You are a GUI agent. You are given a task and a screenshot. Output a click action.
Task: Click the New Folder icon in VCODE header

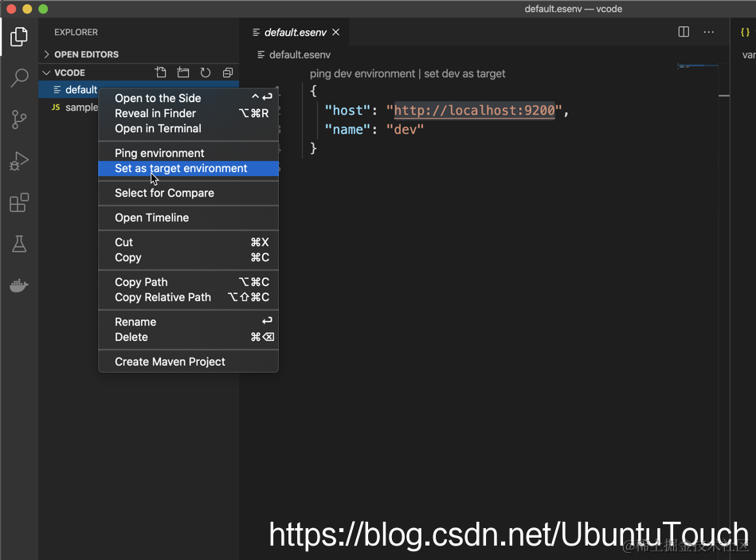[x=183, y=72]
